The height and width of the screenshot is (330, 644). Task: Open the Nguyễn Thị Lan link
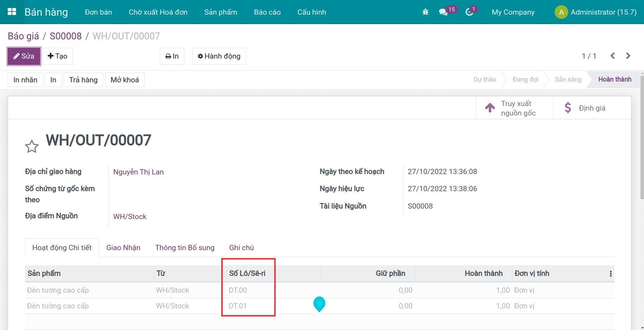click(138, 172)
